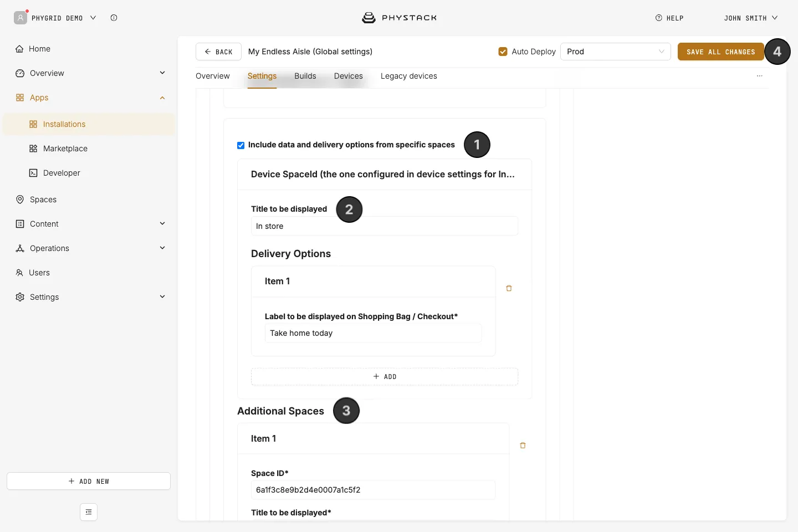Click the Back button
798x532 pixels.
coord(218,52)
